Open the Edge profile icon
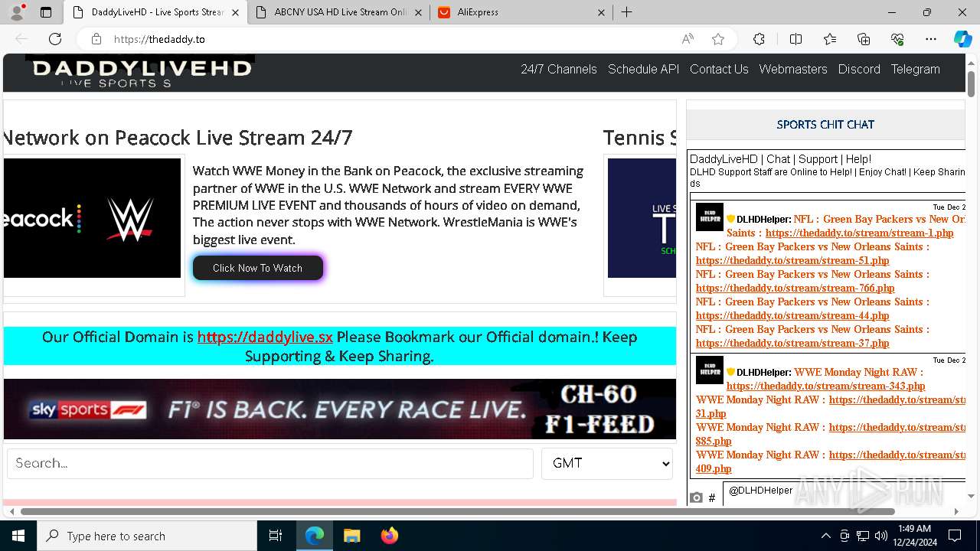The width and height of the screenshot is (980, 551). coord(17,12)
